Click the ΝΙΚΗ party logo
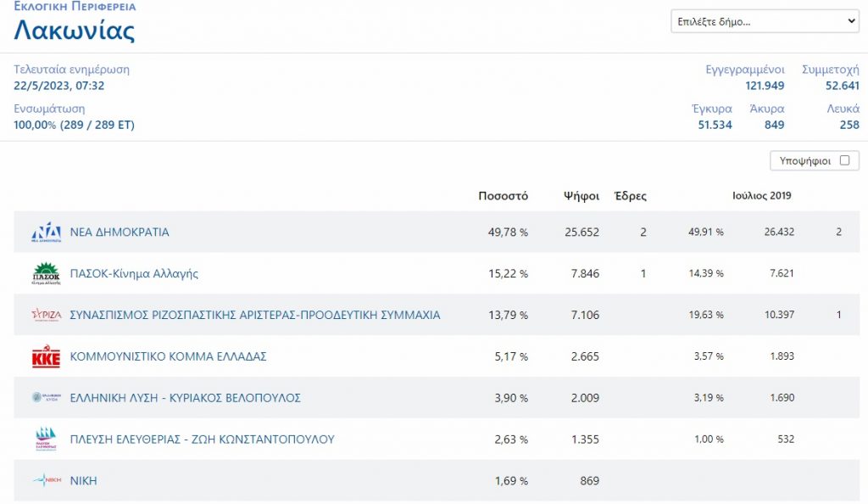Image resolution: width=868 pixels, height=504 pixels. tap(46, 481)
